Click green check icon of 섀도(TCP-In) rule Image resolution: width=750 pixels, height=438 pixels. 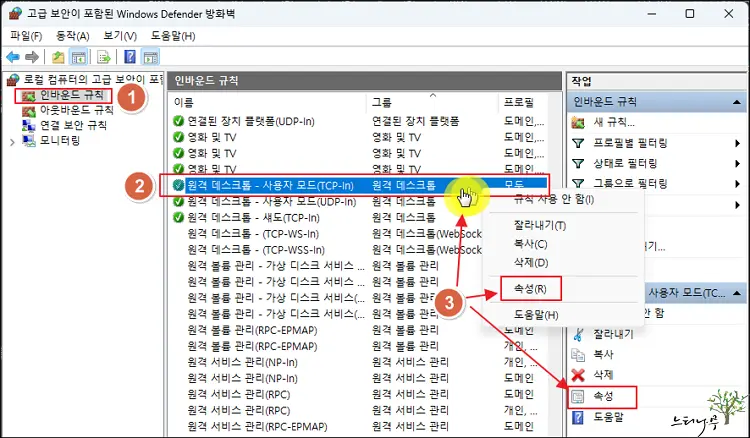tap(178, 218)
